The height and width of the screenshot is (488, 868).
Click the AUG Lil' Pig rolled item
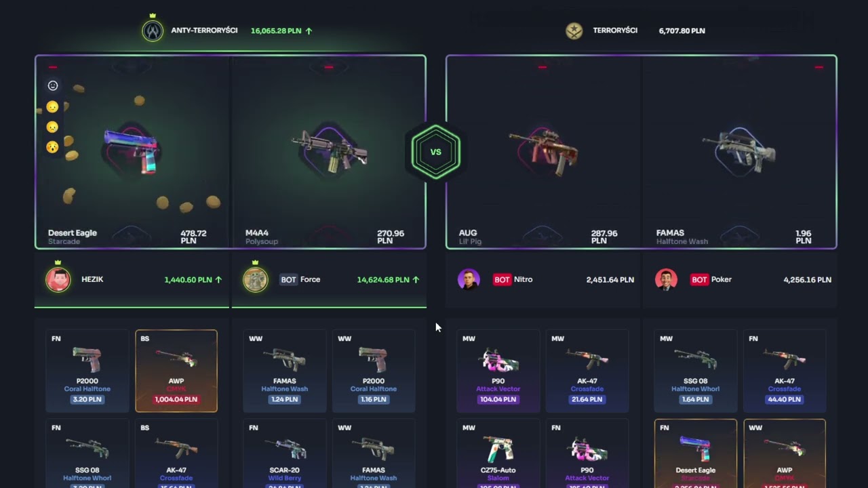point(544,152)
